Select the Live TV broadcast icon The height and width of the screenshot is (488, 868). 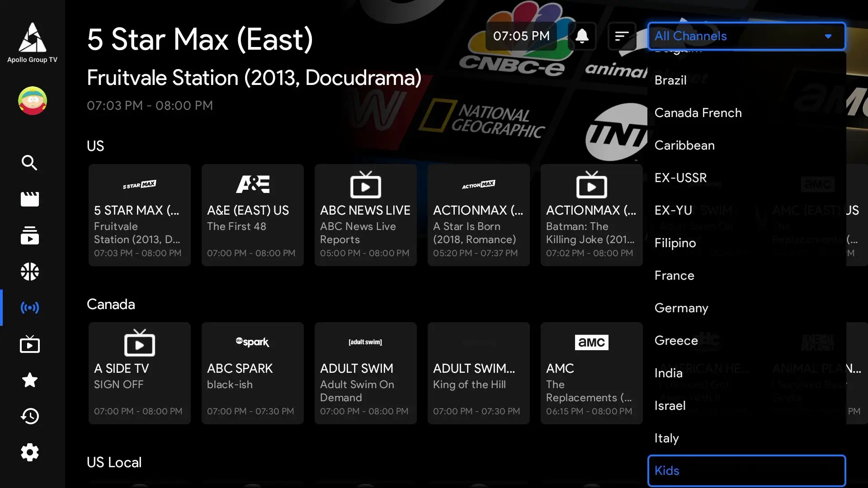coord(29,308)
